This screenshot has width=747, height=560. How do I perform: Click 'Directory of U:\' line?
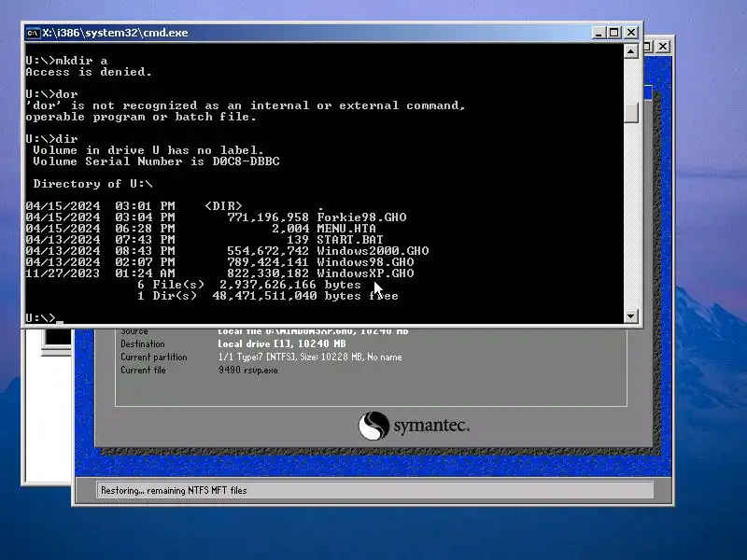pos(92,184)
